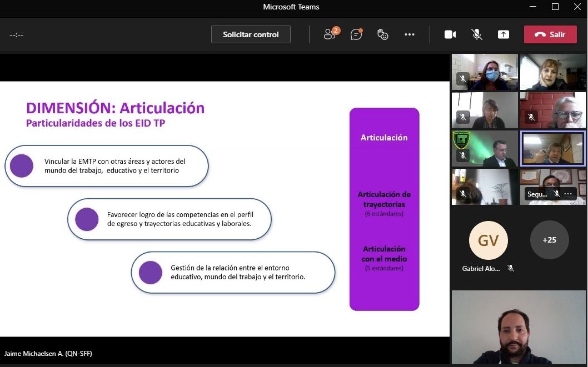Maximize the Microsoft Teams window
This screenshot has width=588, height=367.
point(555,7)
